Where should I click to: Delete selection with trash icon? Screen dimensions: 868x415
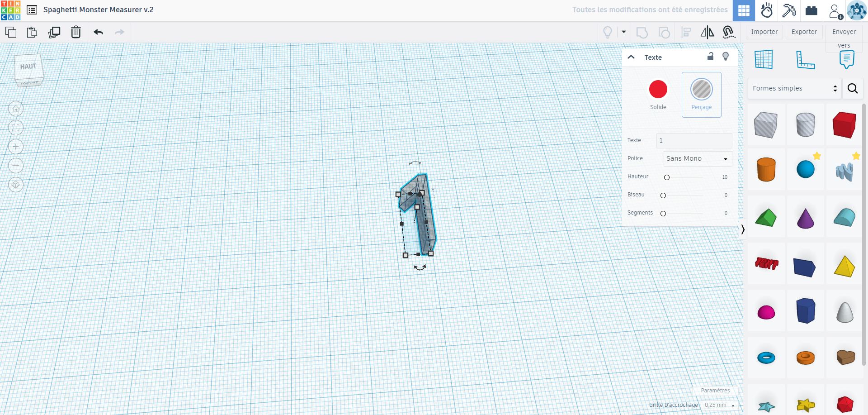pyautogui.click(x=76, y=32)
